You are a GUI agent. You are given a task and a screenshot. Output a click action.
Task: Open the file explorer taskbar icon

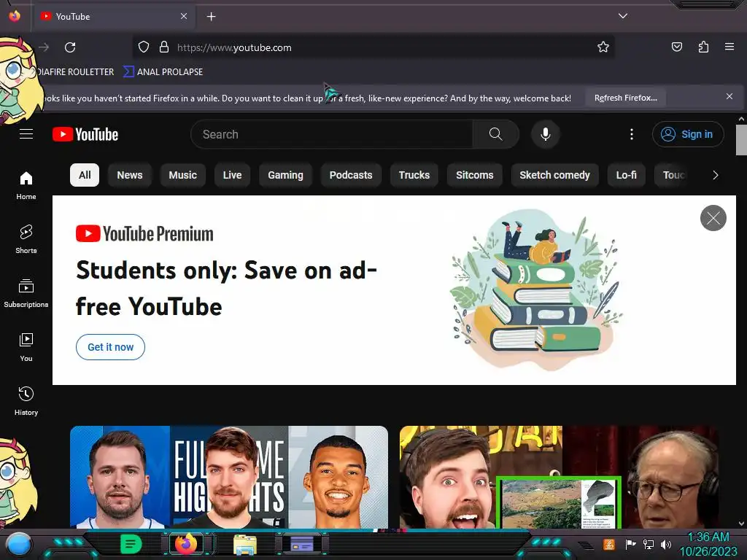(x=245, y=545)
